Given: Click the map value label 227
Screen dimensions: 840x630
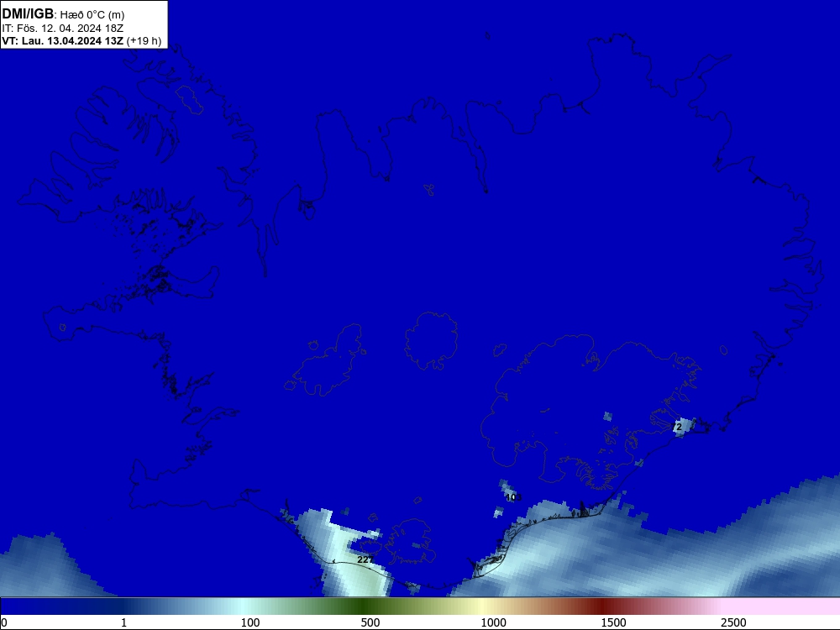Looking at the screenshot, I should pos(365,559).
